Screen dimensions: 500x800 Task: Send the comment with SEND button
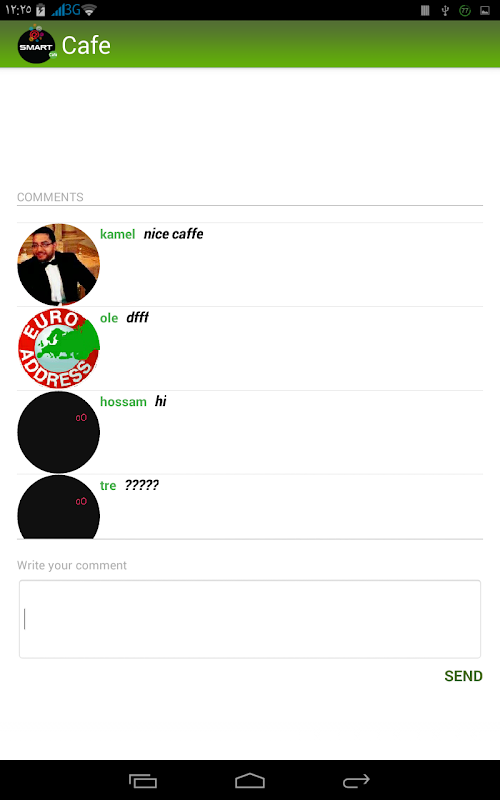(x=463, y=676)
